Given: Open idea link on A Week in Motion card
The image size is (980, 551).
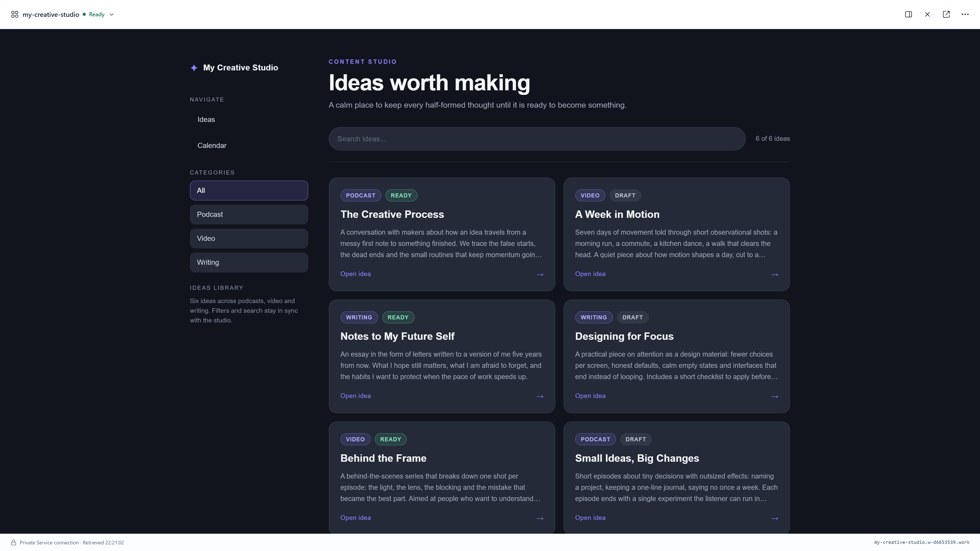Looking at the screenshot, I should pos(590,274).
